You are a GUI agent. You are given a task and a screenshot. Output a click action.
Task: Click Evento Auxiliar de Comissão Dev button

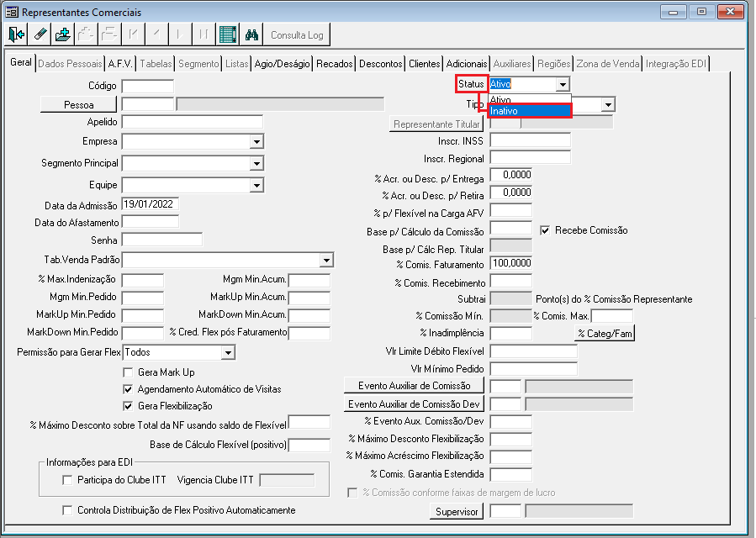tap(415, 404)
